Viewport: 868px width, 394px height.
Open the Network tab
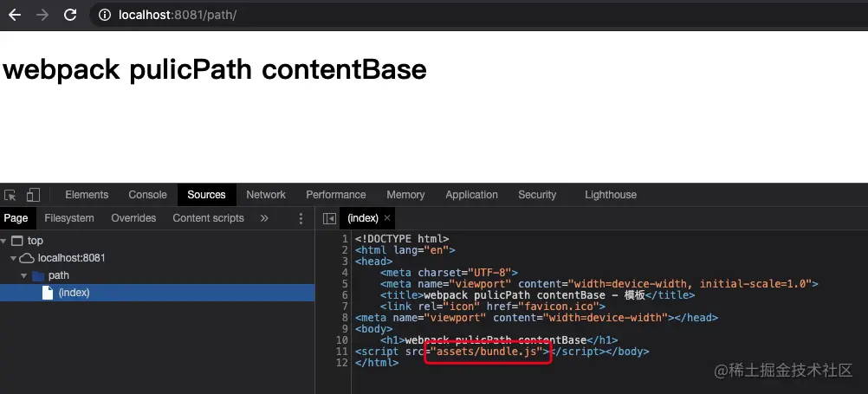[266, 195]
